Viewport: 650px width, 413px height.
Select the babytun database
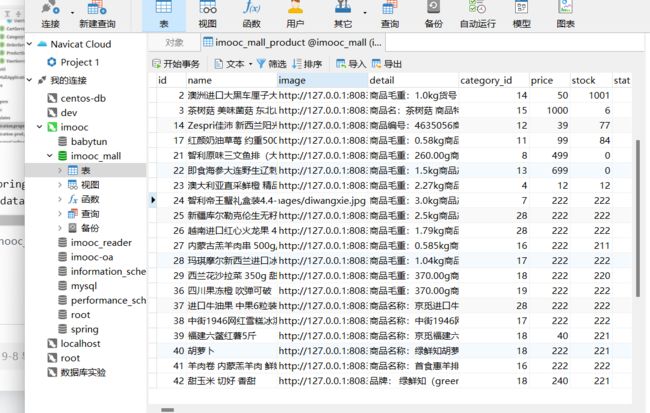click(x=89, y=141)
